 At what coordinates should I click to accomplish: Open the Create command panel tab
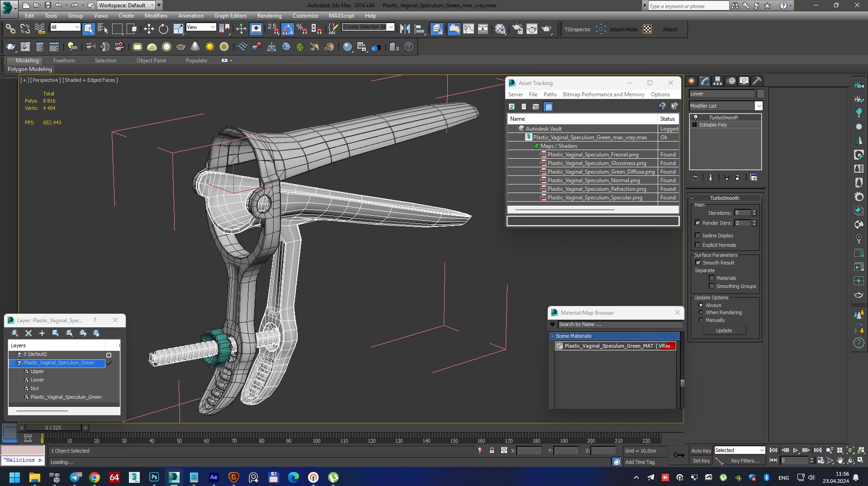point(691,81)
